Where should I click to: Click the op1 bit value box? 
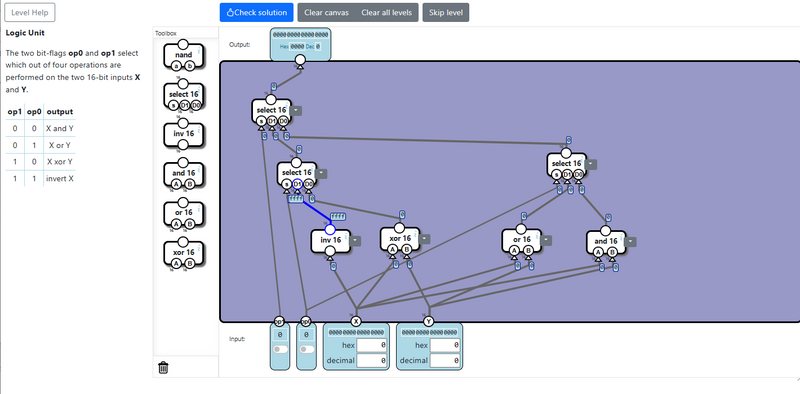pyautogui.click(x=280, y=335)
